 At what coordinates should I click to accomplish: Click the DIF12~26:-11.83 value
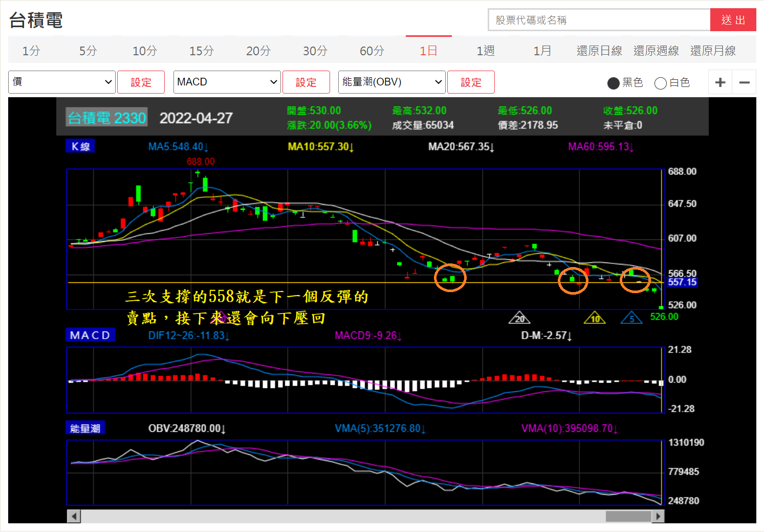click(189, 336)
